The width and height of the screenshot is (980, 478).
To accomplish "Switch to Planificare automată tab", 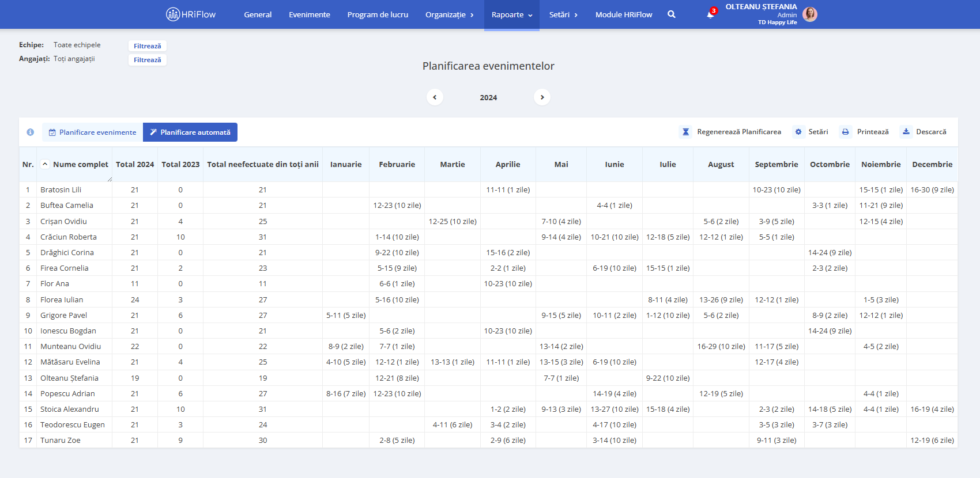I will tap(190, 132).
